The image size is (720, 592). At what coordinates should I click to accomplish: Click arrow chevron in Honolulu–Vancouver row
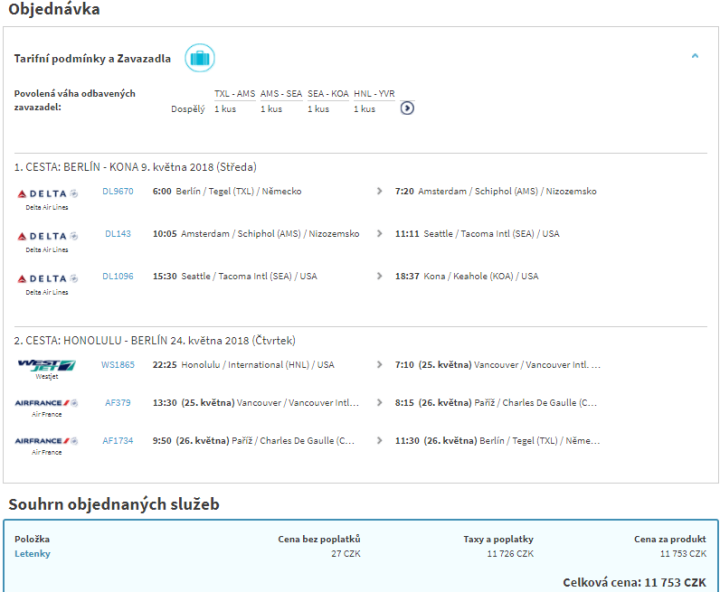[379, 365]
